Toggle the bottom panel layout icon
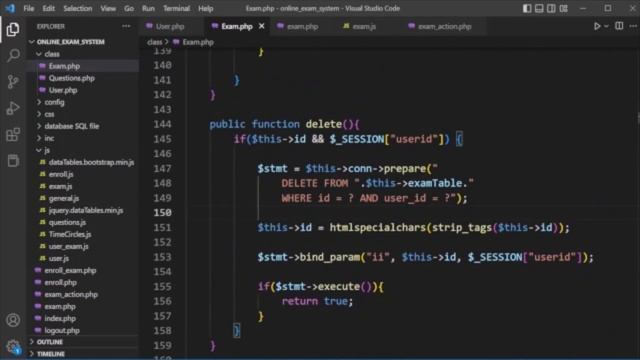640x360 pixels. [539, 8]
